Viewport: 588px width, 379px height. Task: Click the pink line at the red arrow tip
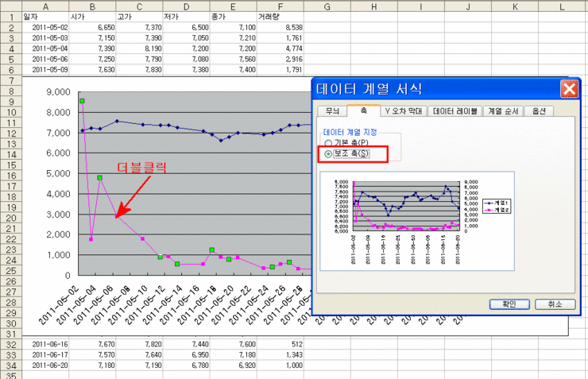click(x=117, y=216)
